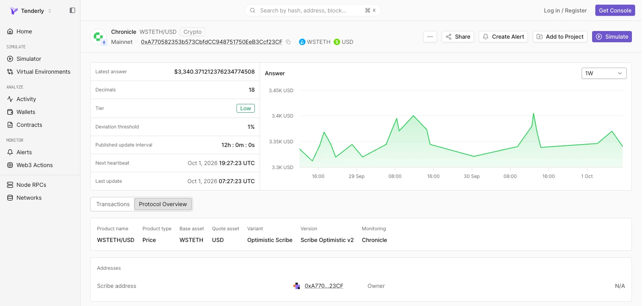Click the Alerts bell icon in sidebar

pyautogui.click(x=10, y=152)
